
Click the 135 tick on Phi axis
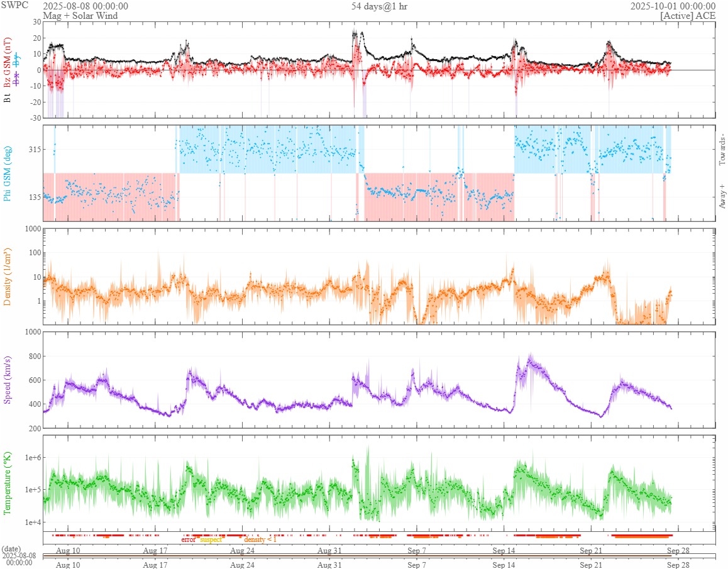click(35, 197)
